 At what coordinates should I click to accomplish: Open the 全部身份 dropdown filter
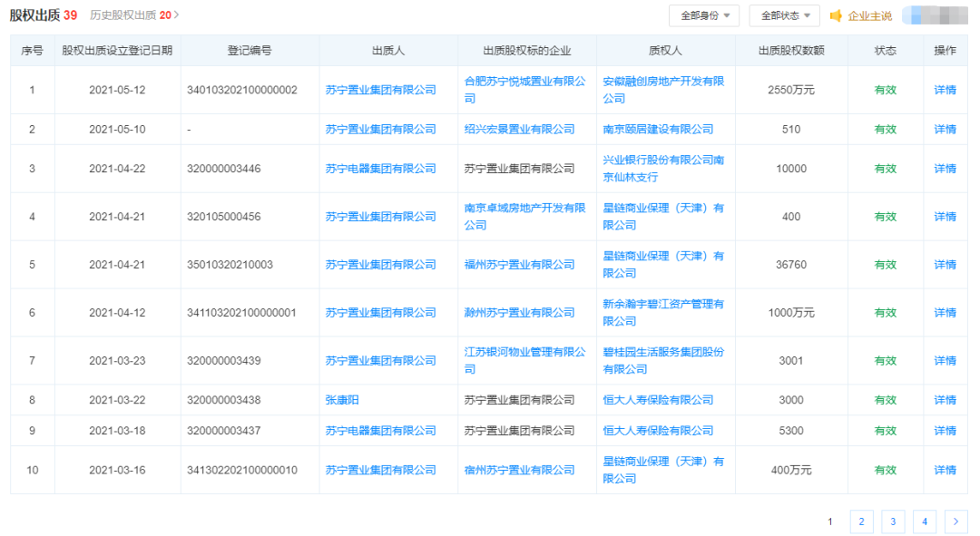703,15
